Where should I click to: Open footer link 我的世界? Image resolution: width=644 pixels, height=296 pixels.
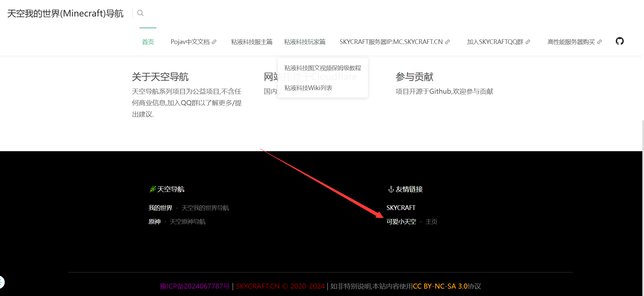pos(160,208)
